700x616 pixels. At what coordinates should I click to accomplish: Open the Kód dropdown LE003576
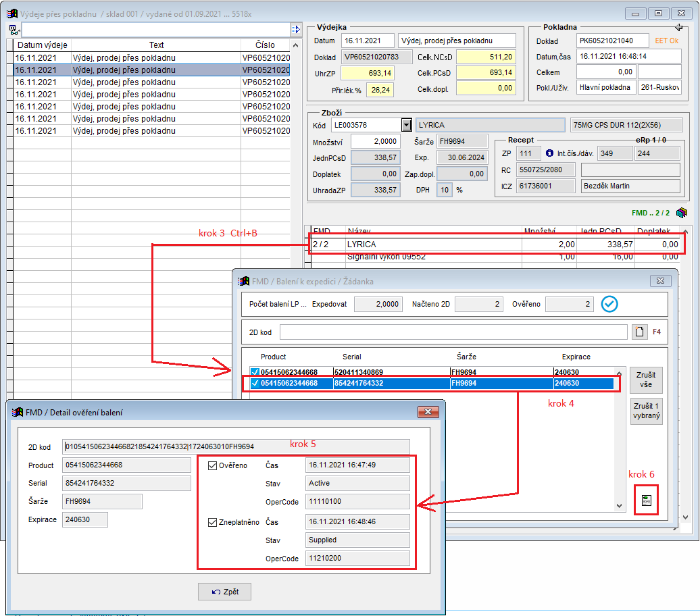[x=406, y=125]
